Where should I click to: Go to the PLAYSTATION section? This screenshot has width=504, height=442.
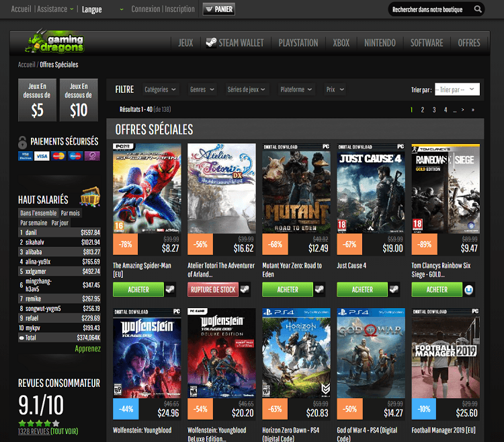click(x=298, y=43)
